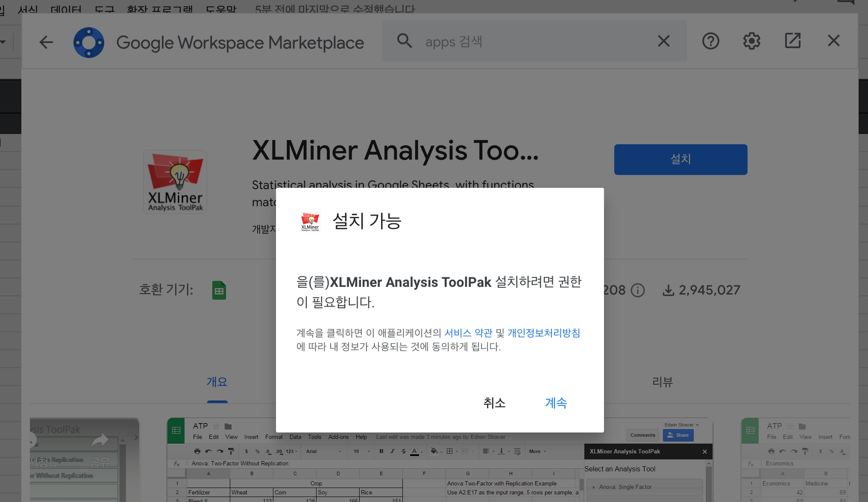Switch to the 개요 tab
This screenshot has width=868, height=502.
click(217, 382)
